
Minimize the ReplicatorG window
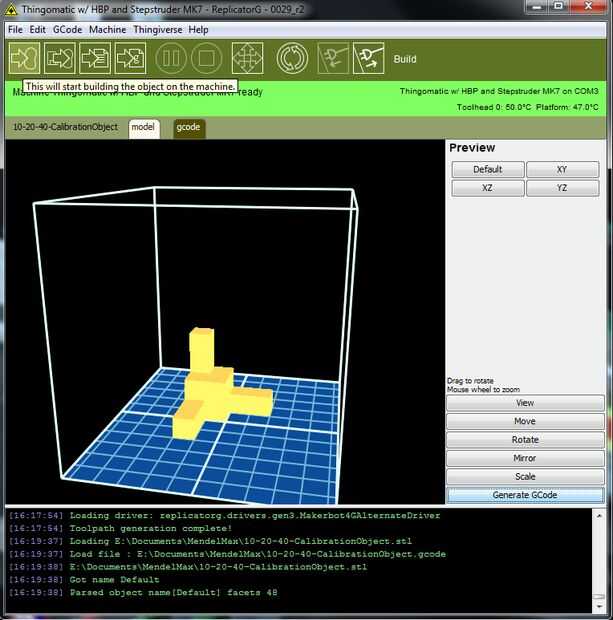tap(537, 7)
